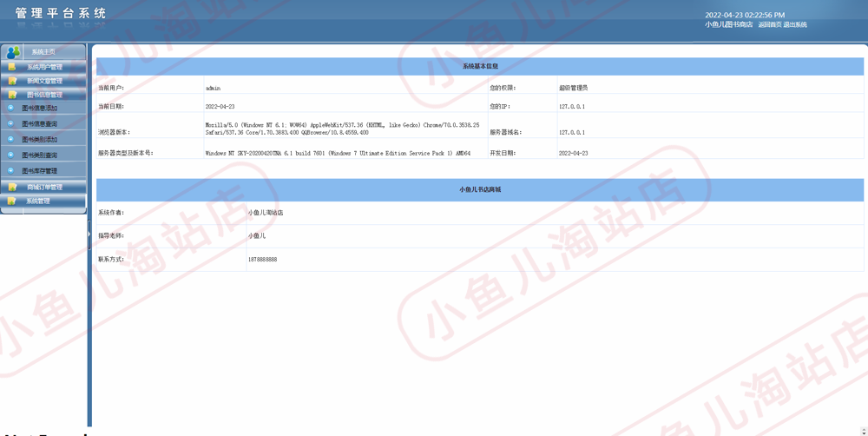Viewport: 868px width, 436px height.
Task: Click the folder icon next to 商城订单管理
Action: click(12, 188)
